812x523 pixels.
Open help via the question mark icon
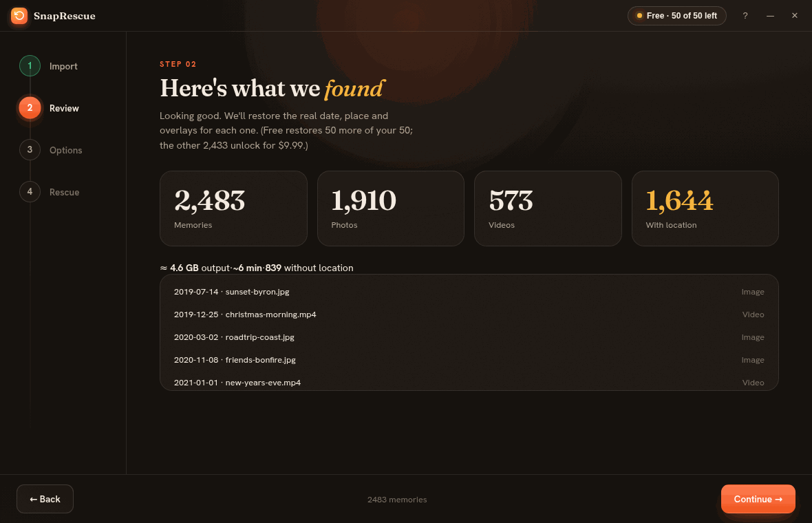coord(745,16)
